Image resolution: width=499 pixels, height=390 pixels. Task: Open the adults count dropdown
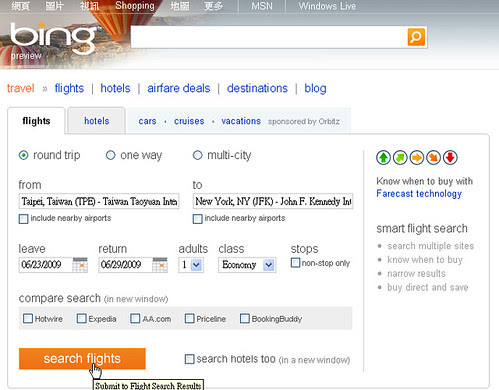(191, 265)
